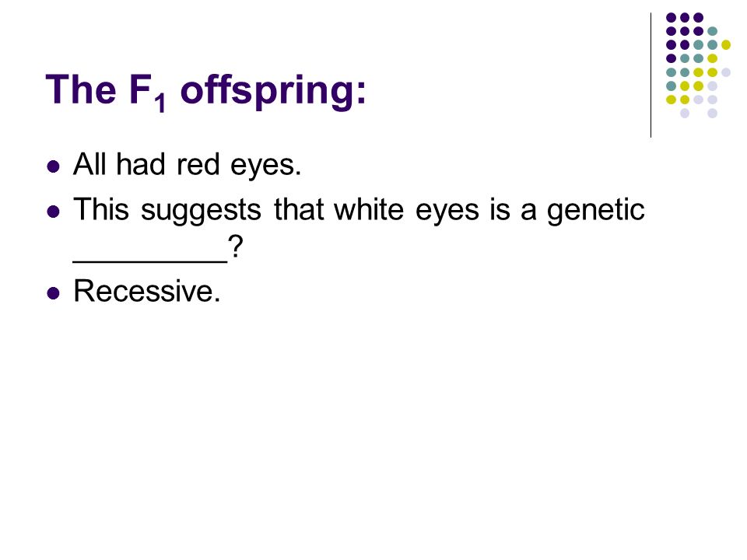
Task: Click the bullet before 'Recessive.'
Action: (x=54, y=292)
